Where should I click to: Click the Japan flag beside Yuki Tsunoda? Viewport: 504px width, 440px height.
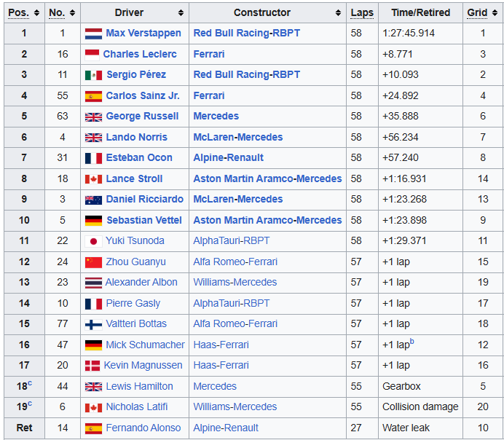click(x=93, y=241)
